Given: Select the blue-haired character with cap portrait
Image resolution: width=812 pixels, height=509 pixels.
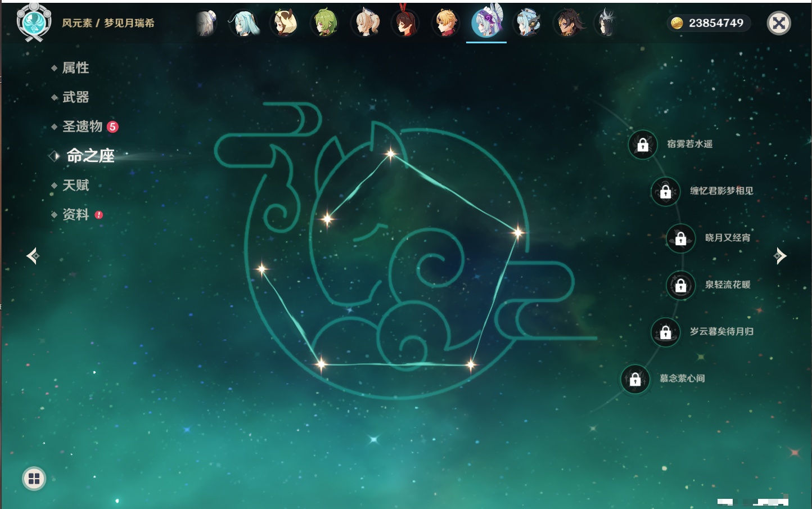Looking at the screenshot, I should pyautogui.click(x=527, y=24).
